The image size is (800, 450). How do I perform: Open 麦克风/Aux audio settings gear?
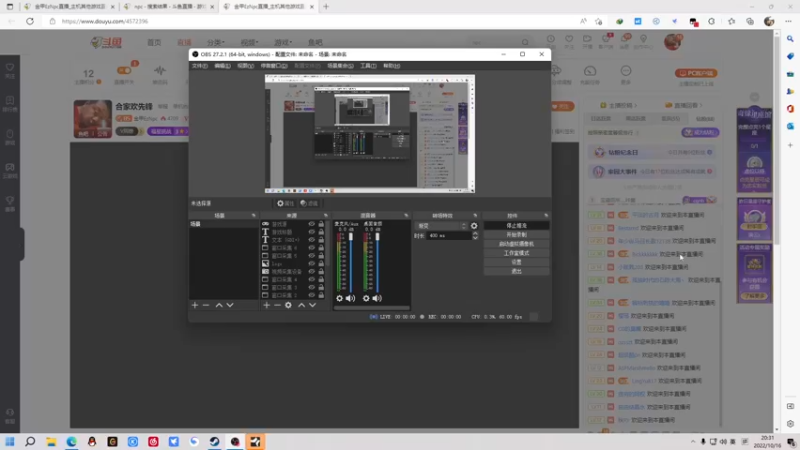(x=340, y=298)
